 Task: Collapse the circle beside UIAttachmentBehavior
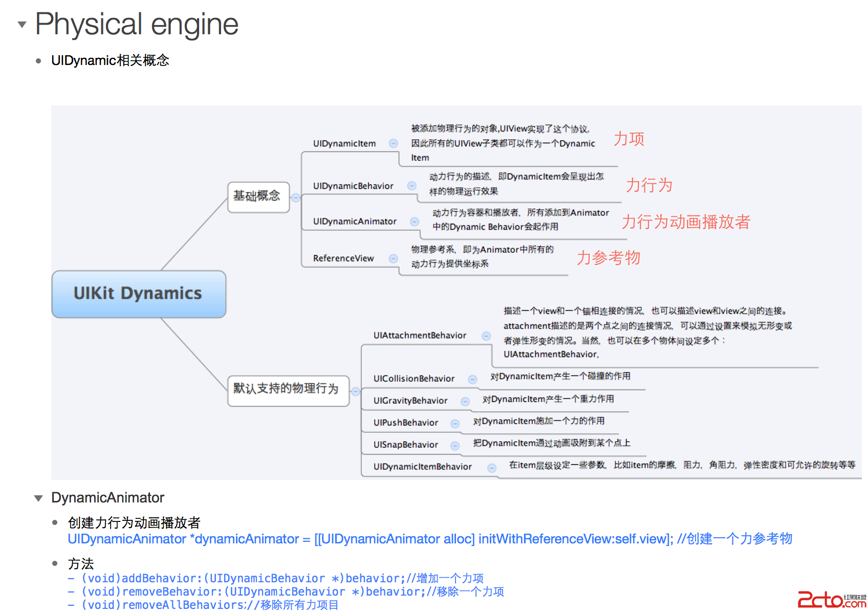(x=486, y=336)
